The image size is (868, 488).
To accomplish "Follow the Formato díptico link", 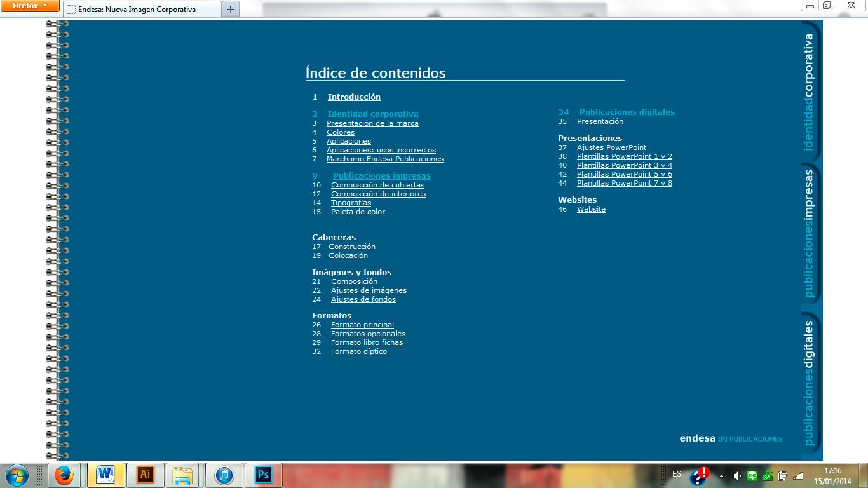I will [x=358, y=351].
